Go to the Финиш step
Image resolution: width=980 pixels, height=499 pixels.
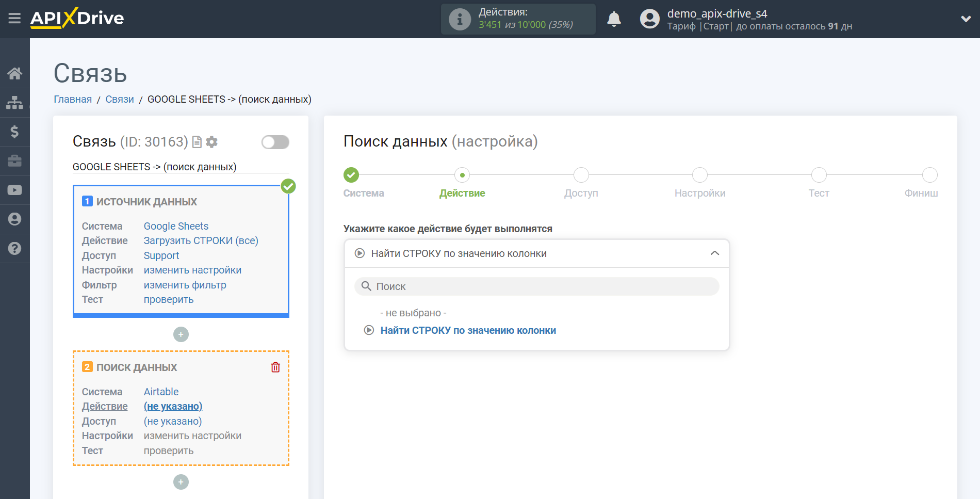click(929, 175)
